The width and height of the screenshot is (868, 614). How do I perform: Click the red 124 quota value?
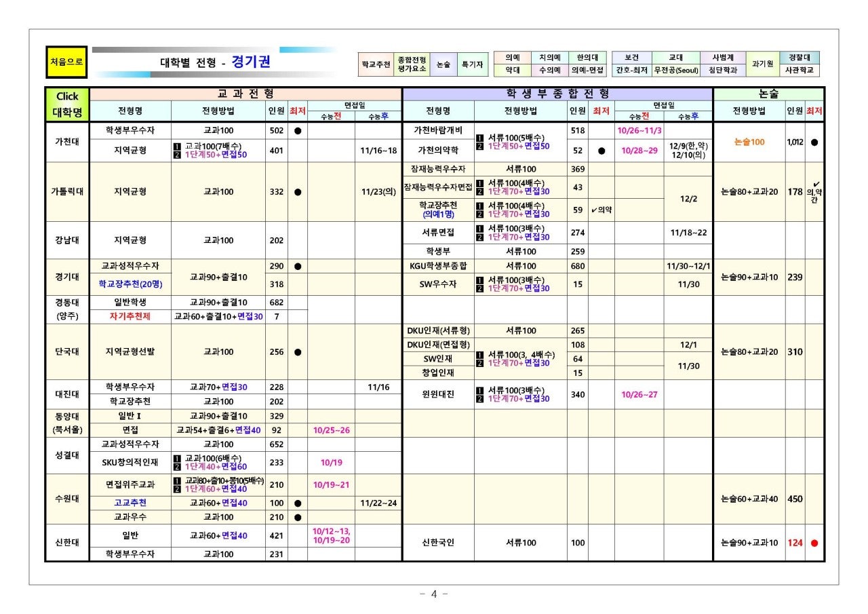(795, 543)
